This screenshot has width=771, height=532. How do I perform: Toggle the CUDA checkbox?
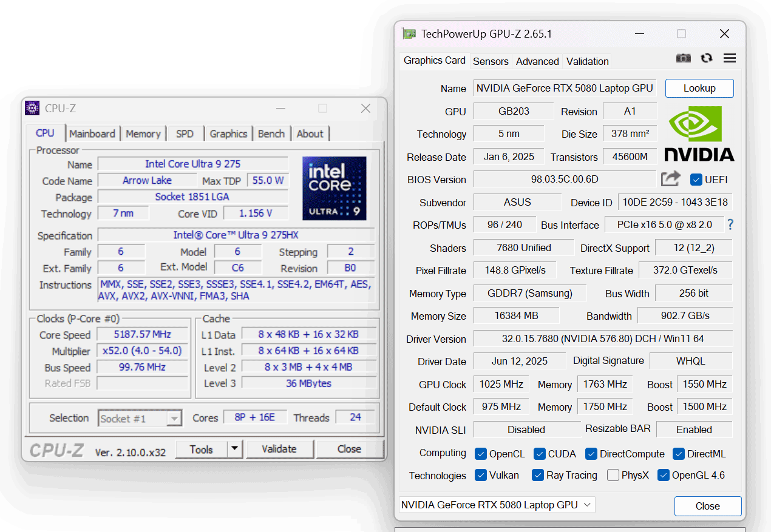pyautogui.click(x=539, y=454)
